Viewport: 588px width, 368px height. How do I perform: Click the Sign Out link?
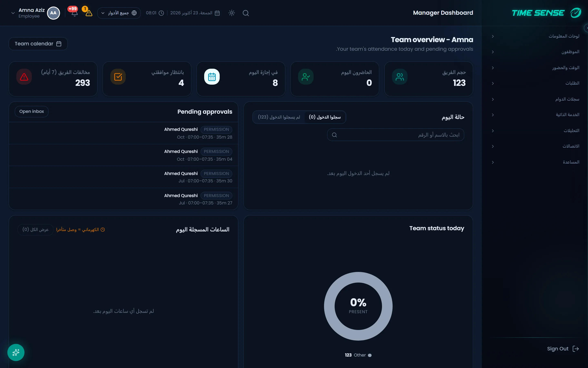point(563,349)
